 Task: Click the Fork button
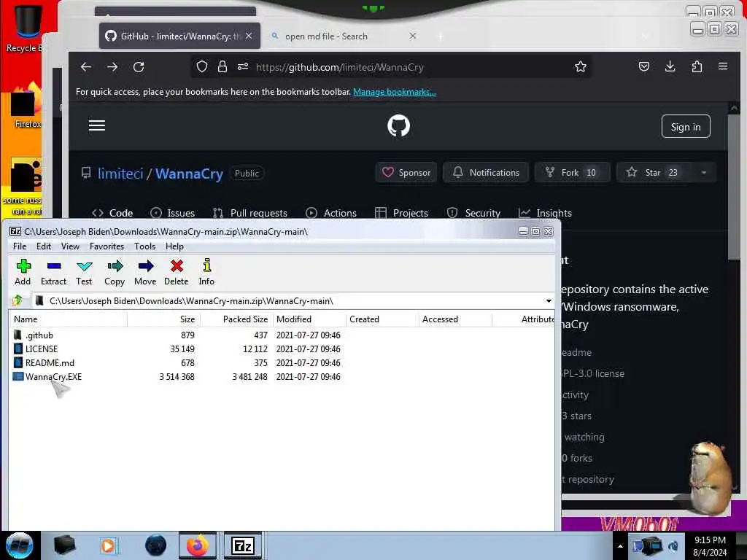(x=572, y=172)
